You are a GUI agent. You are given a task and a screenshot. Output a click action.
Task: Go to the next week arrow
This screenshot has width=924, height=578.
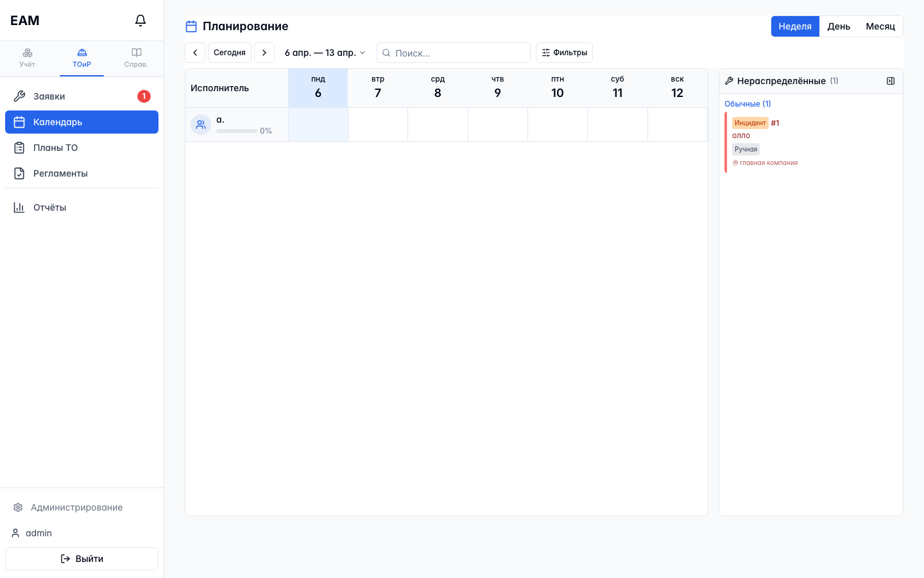point(264,53)
